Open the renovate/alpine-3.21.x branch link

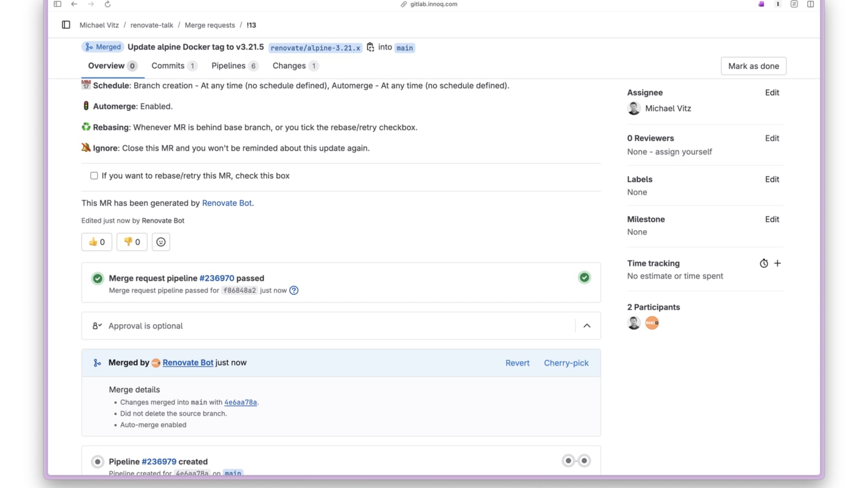pos(315,48)
